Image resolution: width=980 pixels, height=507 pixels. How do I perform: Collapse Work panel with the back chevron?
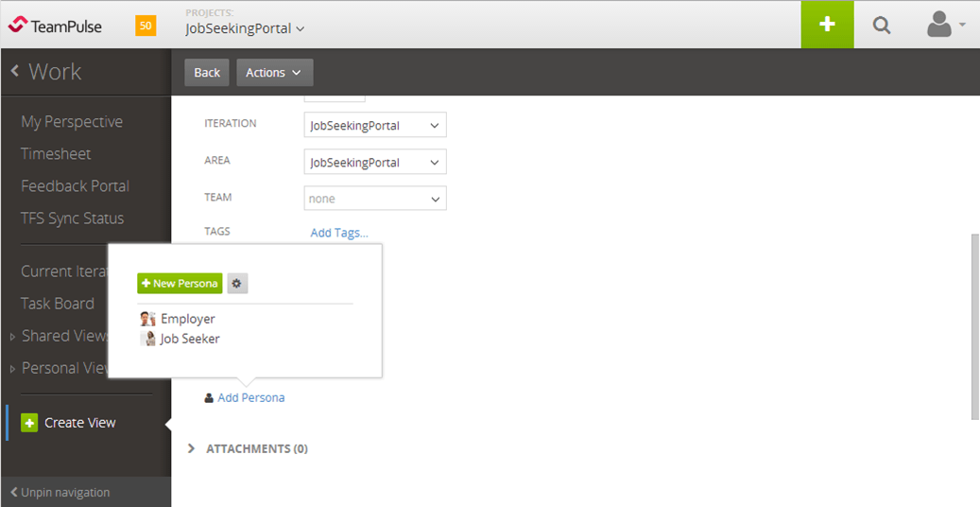coord(15,71)
